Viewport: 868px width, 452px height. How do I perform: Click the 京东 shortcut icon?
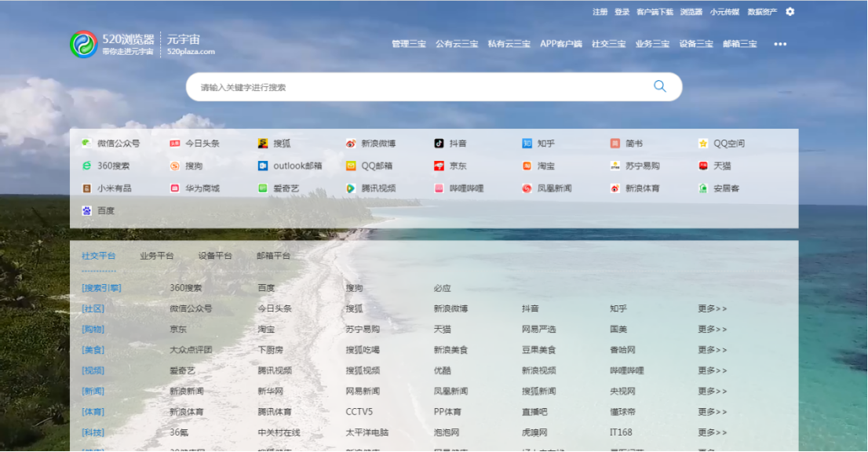point(439,166)
